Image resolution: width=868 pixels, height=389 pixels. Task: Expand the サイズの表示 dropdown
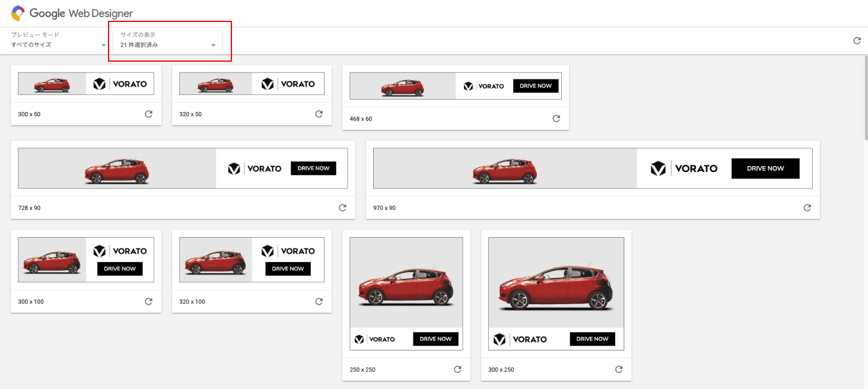tap(167, 44)
